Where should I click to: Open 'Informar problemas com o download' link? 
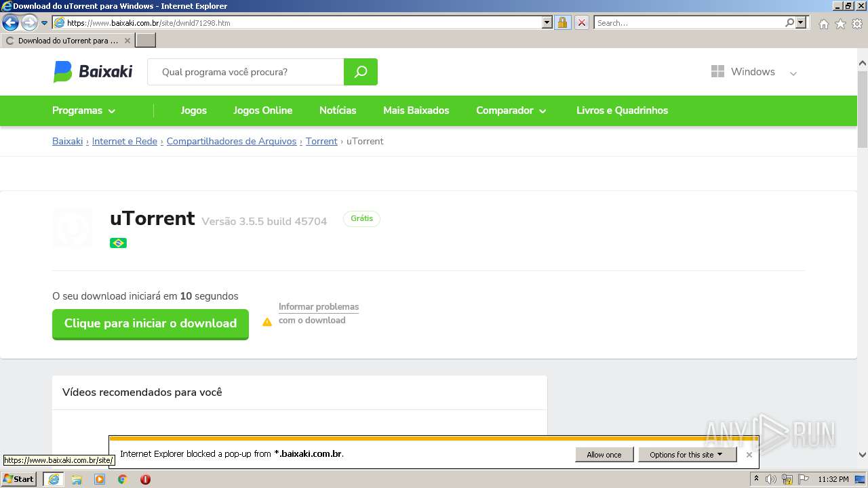(x=319, y=313)
